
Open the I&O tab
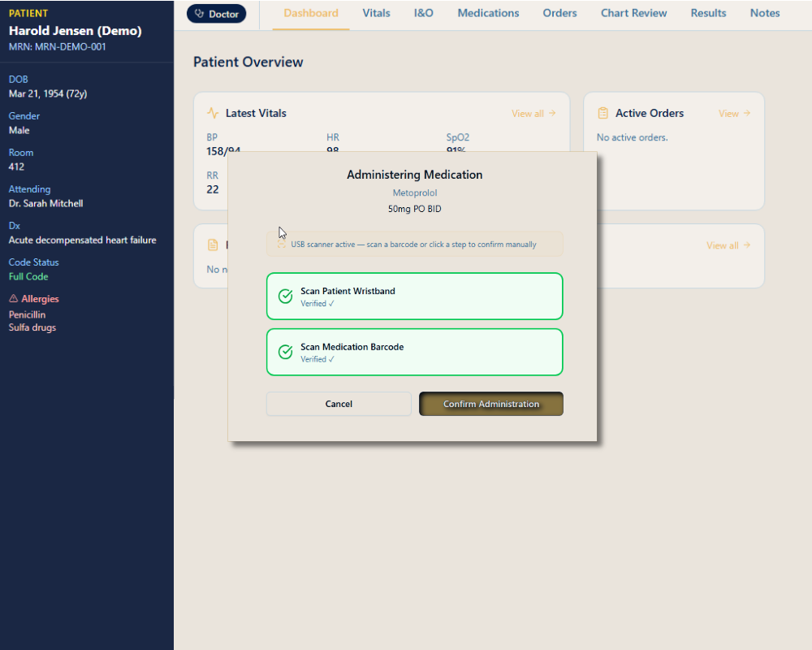(x=423, y=14)
